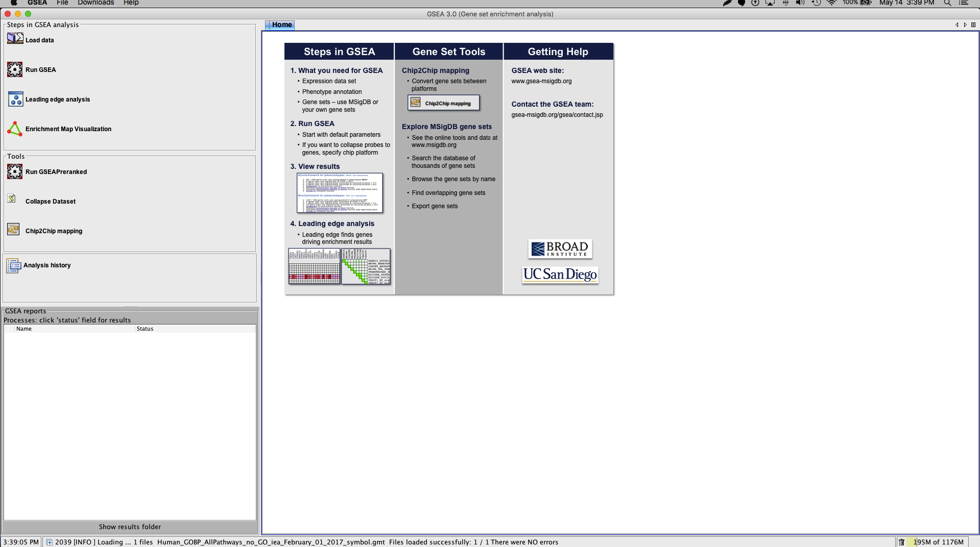The width and height of the screenshot is (980, 547).
Task: Open the Help menu
Action: pos(131,3)
